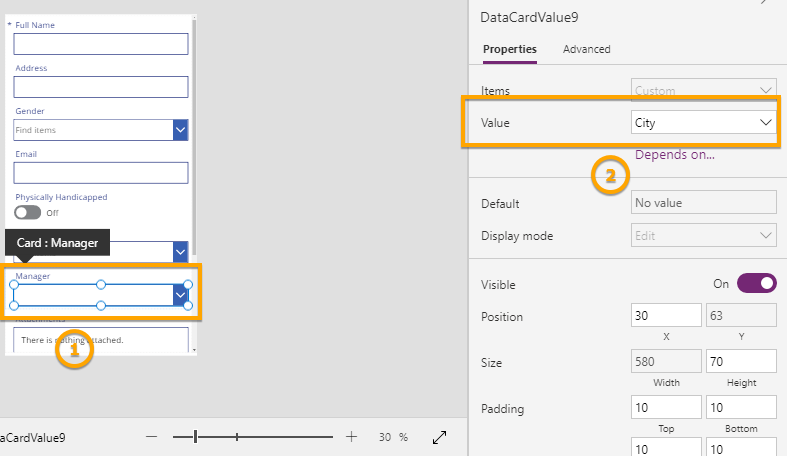Collapse the properties pane with top chevron
Screen dimensions: 787x456
[x=764, y=4]
